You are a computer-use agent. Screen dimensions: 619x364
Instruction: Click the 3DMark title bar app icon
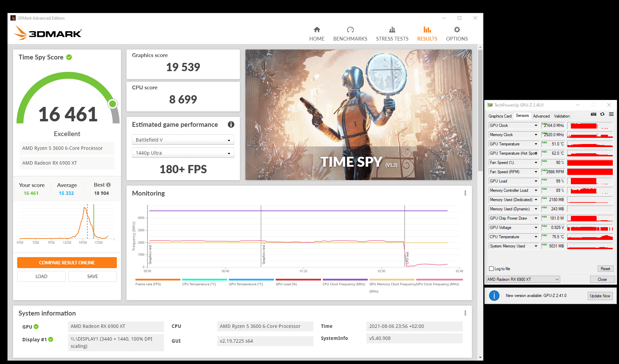pos(13,18)
